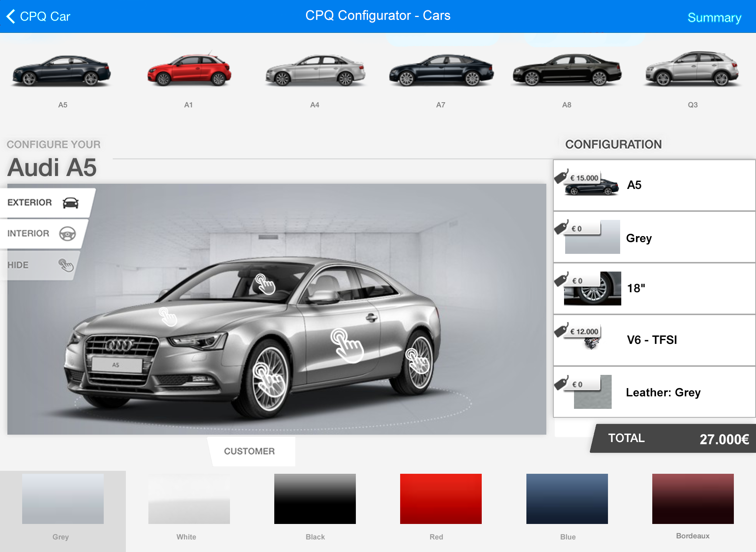Click the V6 - TFSI engine icon
Viewport: 756px width, 552px height.
click(591, 343)
